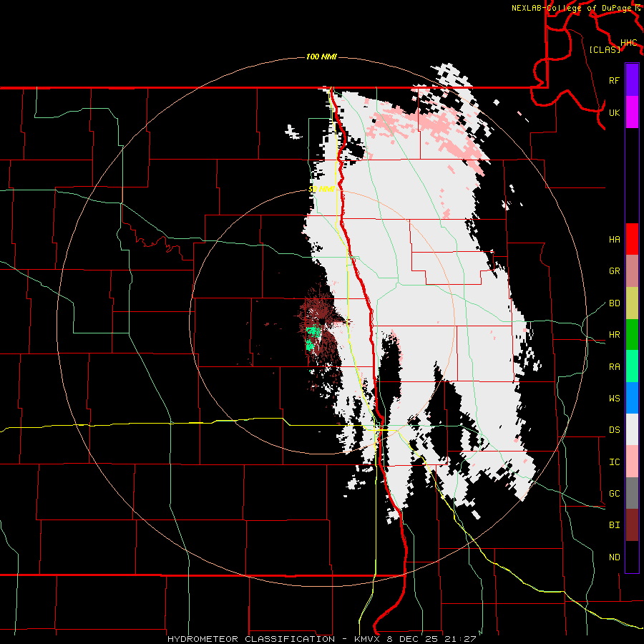The width and height of the screenshot is (644, 644).
Task: Click the UK legend label
Action: coord(614,112)
